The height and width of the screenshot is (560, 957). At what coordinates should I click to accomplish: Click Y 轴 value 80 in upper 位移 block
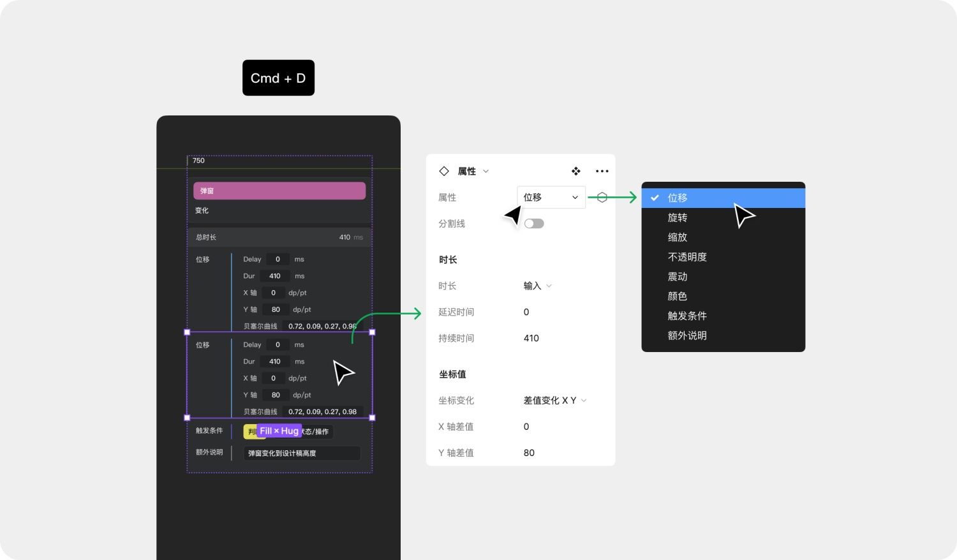[276, 309]
